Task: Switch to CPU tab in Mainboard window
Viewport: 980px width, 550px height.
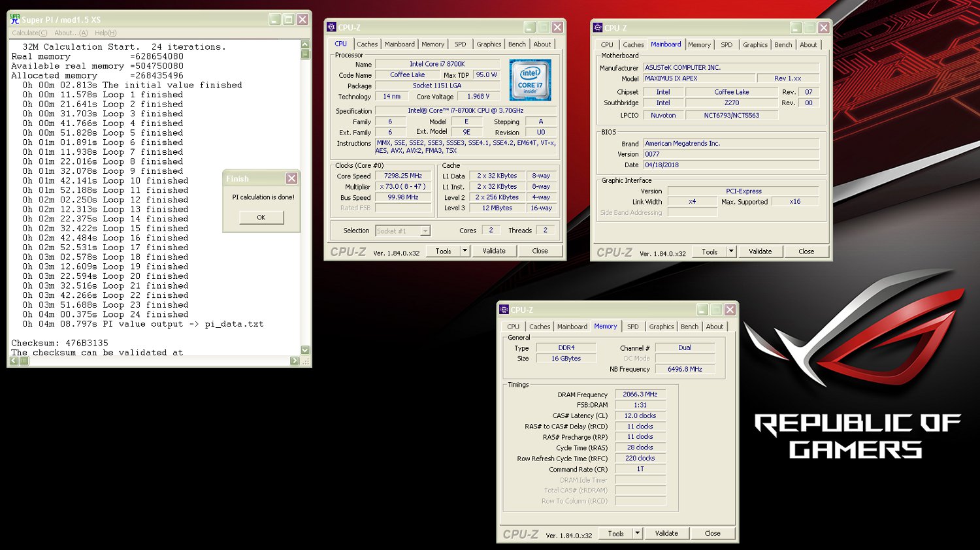Action: (607, 45)
